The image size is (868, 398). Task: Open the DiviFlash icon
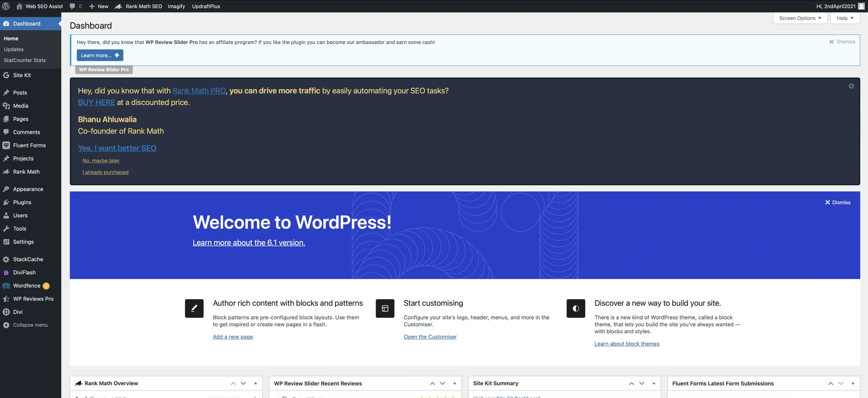coord(6,273)
